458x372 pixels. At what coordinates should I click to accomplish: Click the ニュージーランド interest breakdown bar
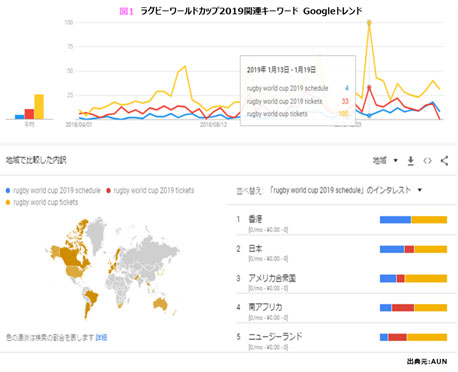pos(413,337)
